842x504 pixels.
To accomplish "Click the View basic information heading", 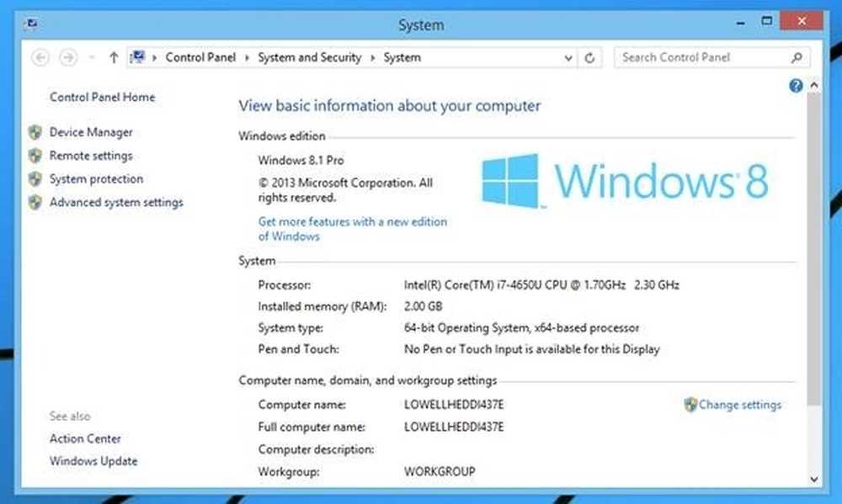I will pyautogui.click(x=389, y=106).
